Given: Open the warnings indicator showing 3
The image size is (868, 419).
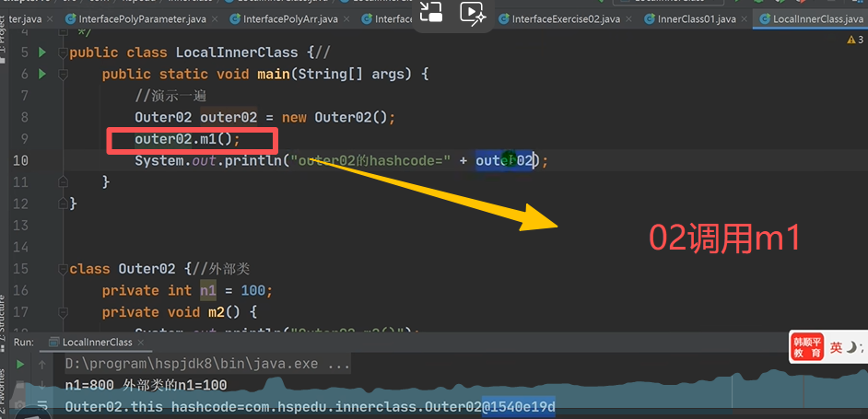Looking at the screenshot, I should pyautogui.click(x=855, y=40).
